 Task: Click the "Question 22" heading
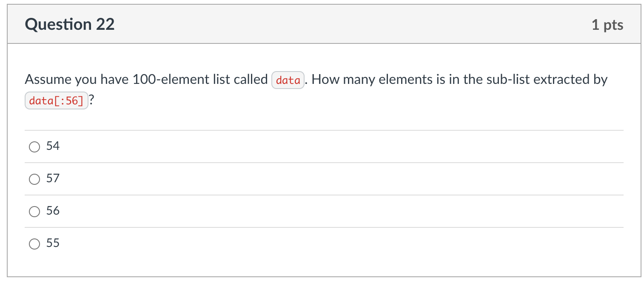coord(70,25)
